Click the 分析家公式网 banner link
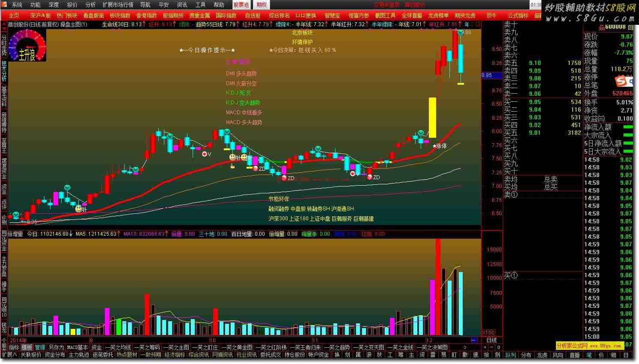Screen dimensions: 639x364 [x=590, y=346]
